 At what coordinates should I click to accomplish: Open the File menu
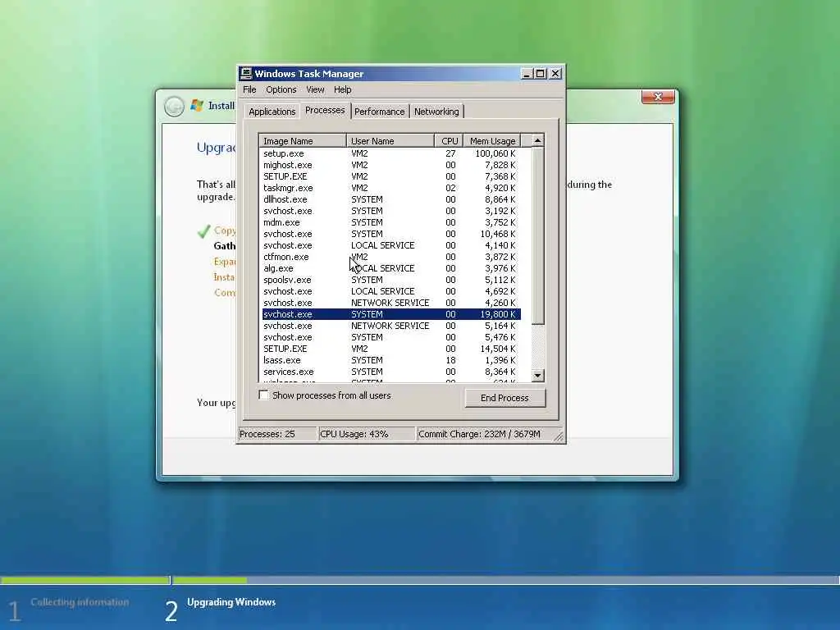point(249,89)
